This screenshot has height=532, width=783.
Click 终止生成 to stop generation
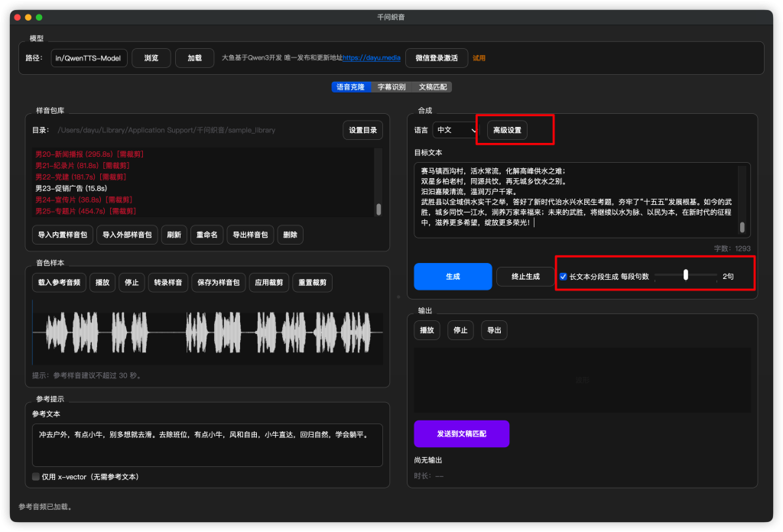pos(525,276)
